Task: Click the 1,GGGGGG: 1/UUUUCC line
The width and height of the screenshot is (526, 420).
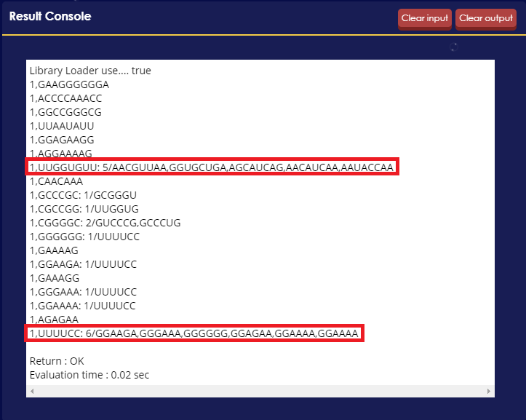Action: pos(84,237)
